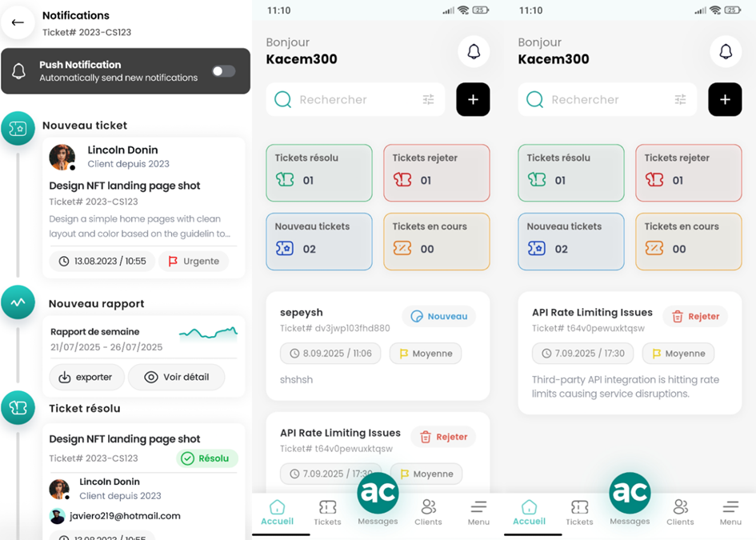Click the 8.09.2025 / 11:06 date chip
Viewport: 756px width, 540px height.
pos(330,354)
